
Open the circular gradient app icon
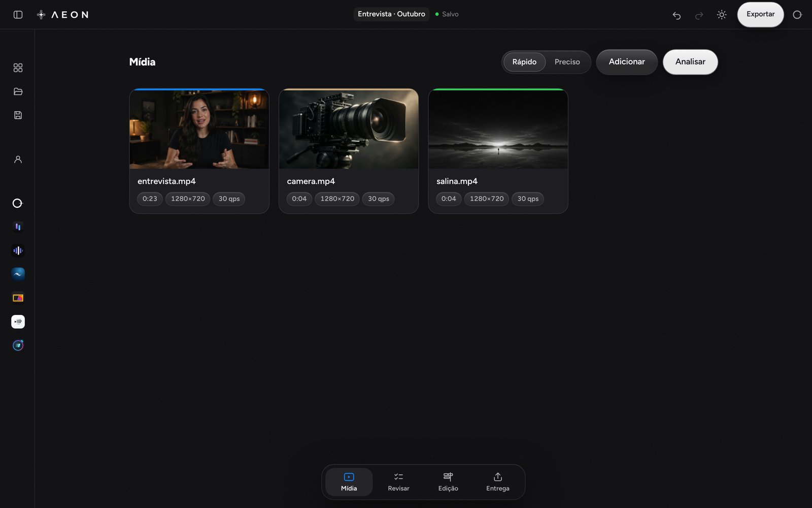click(18, 345)
